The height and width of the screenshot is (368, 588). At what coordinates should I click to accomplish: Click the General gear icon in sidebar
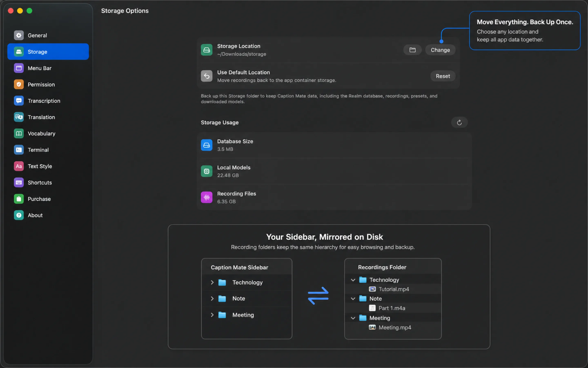[x=19, y=35]
